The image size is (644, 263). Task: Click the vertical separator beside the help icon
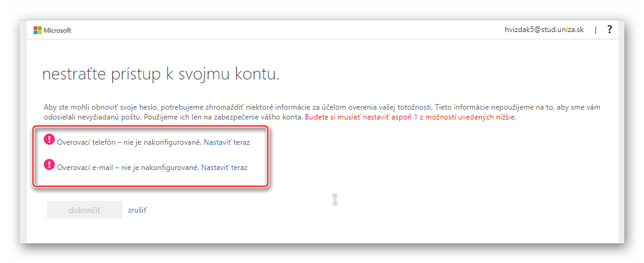pyautogui.click(x=595, y=30)
